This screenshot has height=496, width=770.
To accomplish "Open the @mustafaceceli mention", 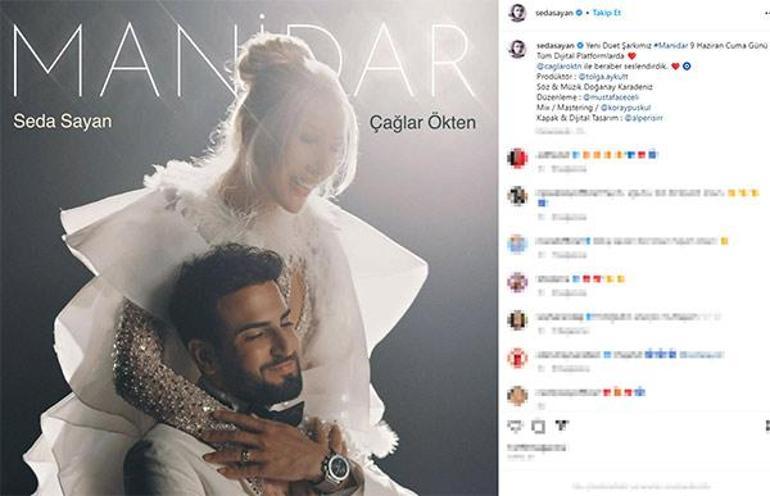I will point(611,97).
